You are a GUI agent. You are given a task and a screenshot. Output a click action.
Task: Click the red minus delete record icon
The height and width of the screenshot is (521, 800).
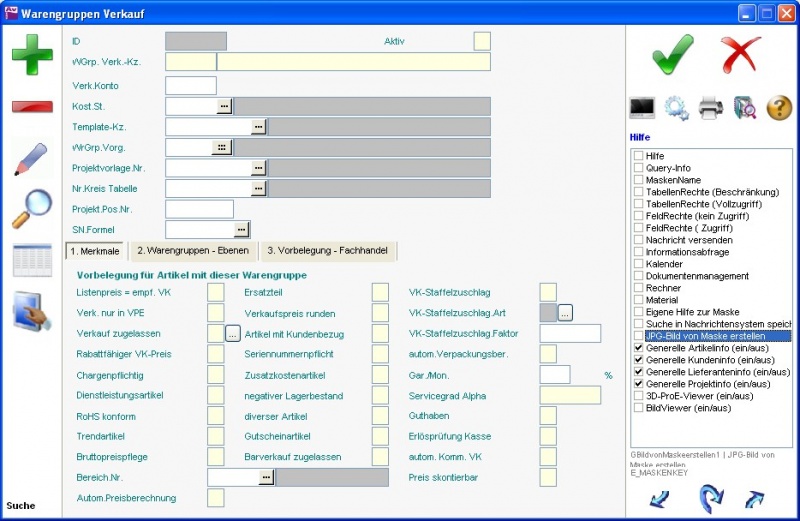pos(32,106)
